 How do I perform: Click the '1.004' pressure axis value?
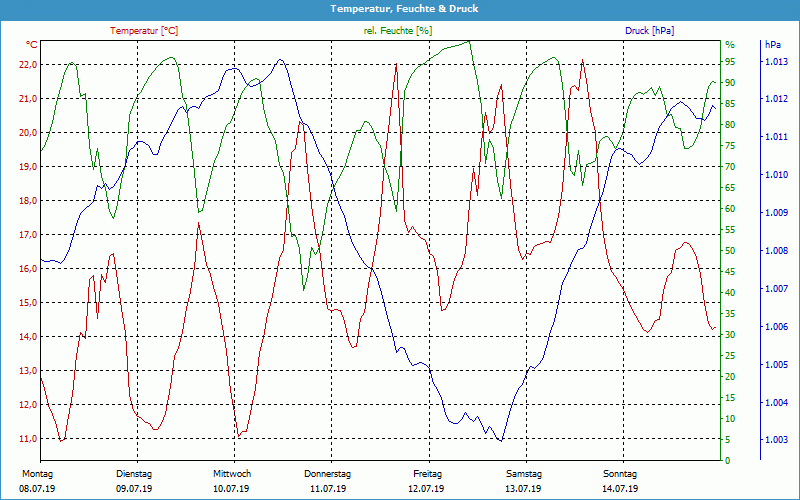(x=776, y=403)
